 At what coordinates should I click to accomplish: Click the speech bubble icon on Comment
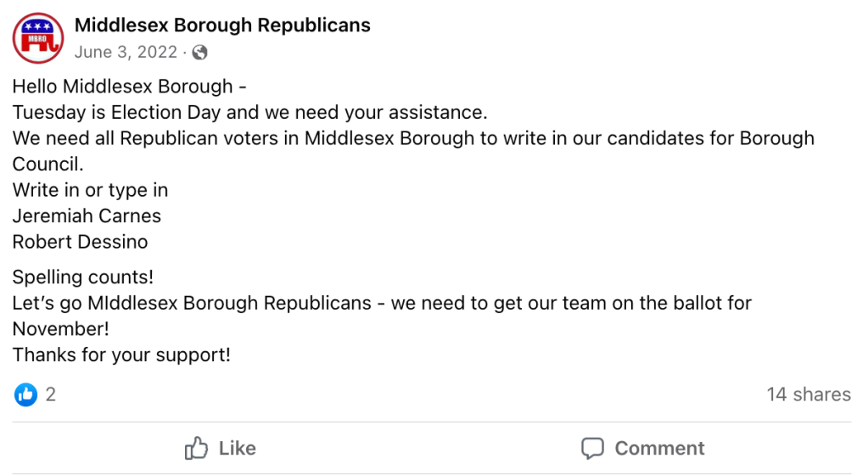pos(592,448)
